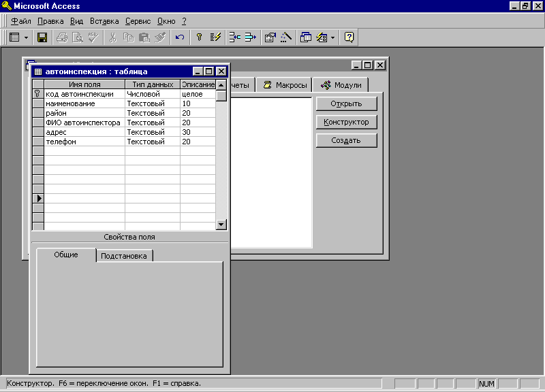The image size is (545, 392).
Task: Open the Окно menu
Action: [166, 21]
